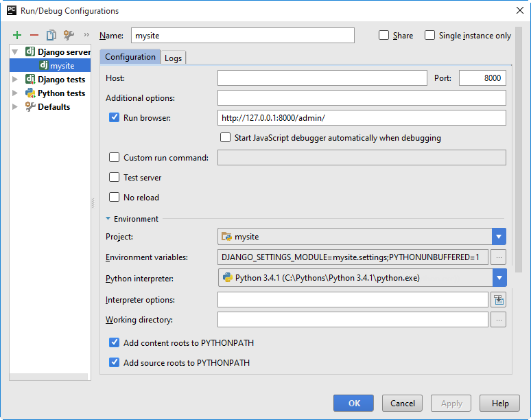Uncheck Add source roots to PYTHONPATH
This screenshot has width=531, height=420.
pyautogui.click(x=114, y=362)
